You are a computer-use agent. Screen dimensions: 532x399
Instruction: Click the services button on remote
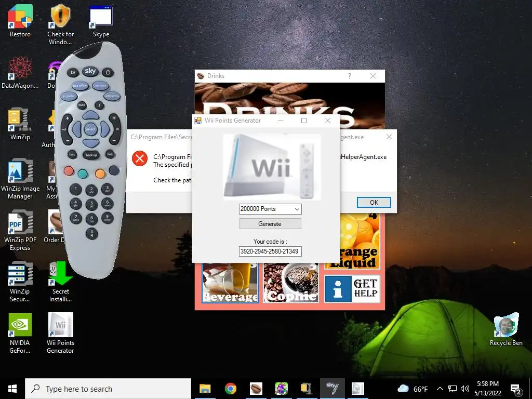coord(101,86)
